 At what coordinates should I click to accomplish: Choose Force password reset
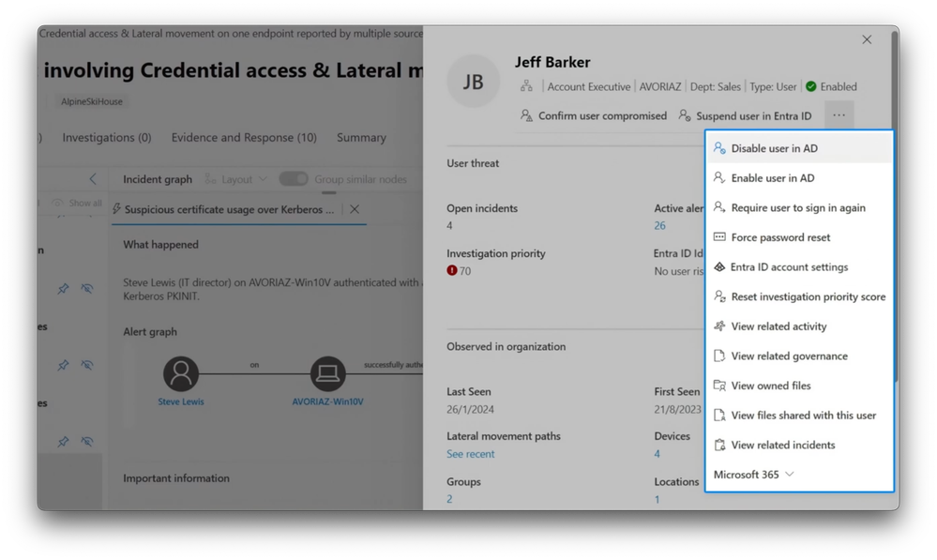(x=799, y=237)
